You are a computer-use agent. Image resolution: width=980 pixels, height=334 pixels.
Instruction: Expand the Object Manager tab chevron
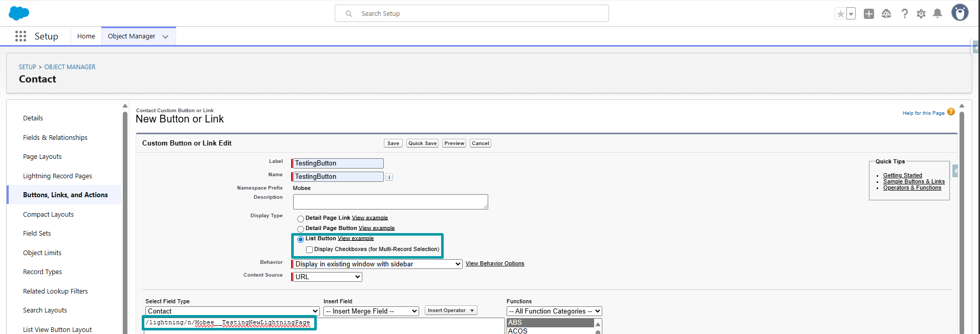(x=165, y=36)
